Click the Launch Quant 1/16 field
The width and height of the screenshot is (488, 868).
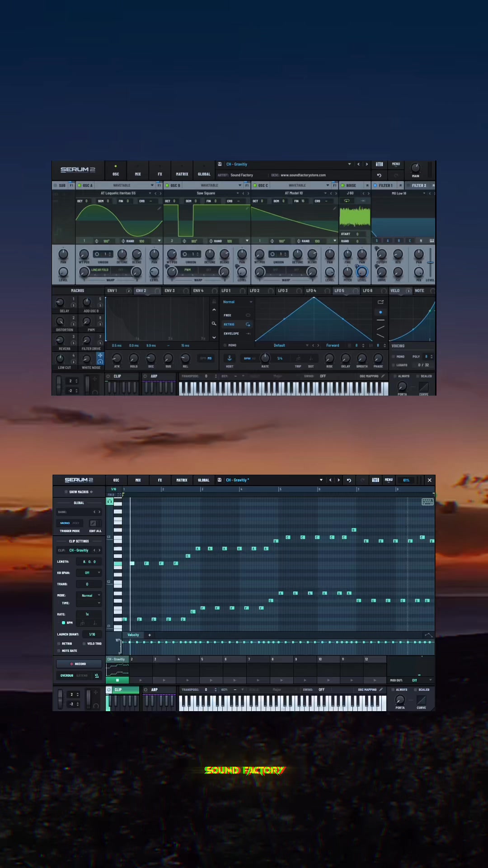(92, 634)
